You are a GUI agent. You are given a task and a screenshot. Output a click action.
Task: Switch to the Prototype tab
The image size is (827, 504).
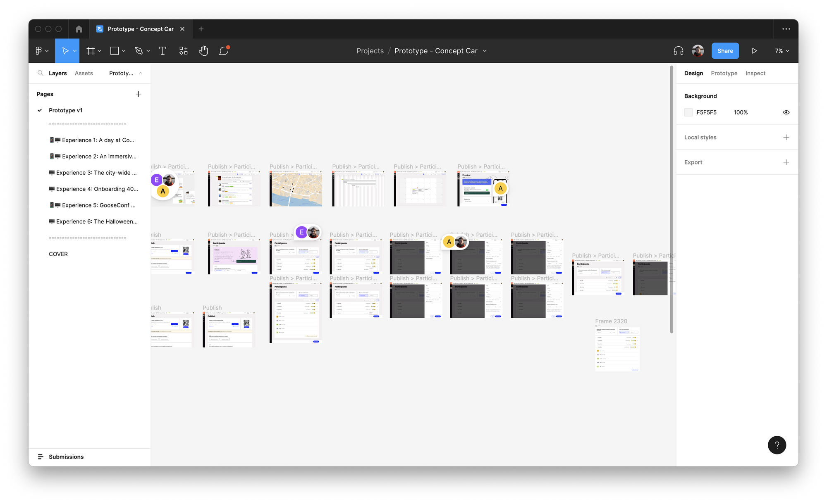point(724,73)
